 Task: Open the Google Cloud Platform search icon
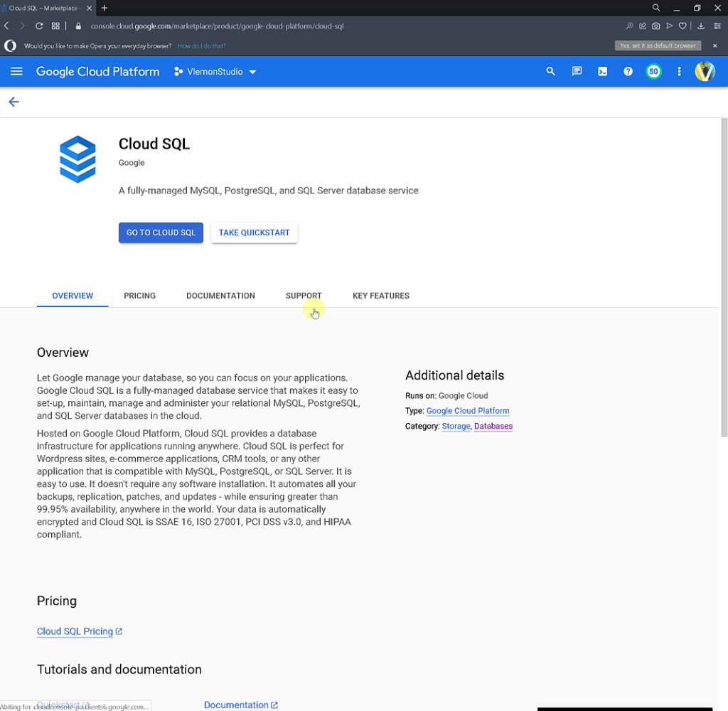click(550, 71)
